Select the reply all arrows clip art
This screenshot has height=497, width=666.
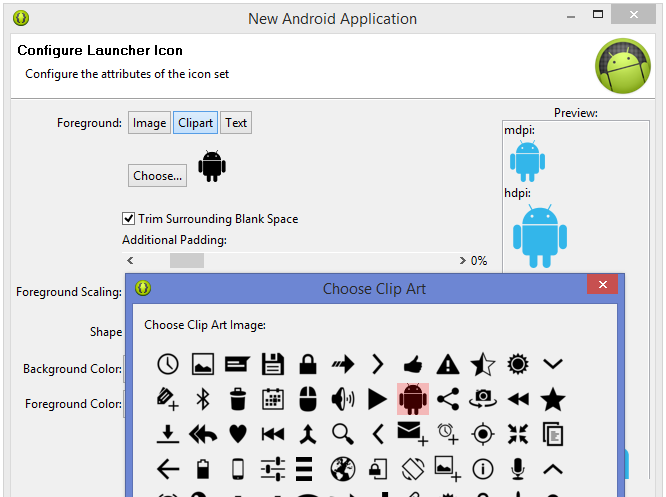coord(203,434)
